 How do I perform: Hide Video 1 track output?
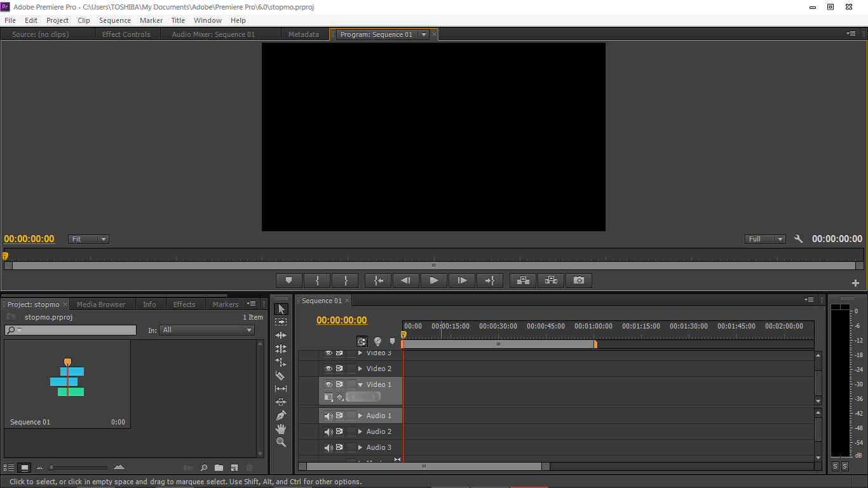pos(329,384)
